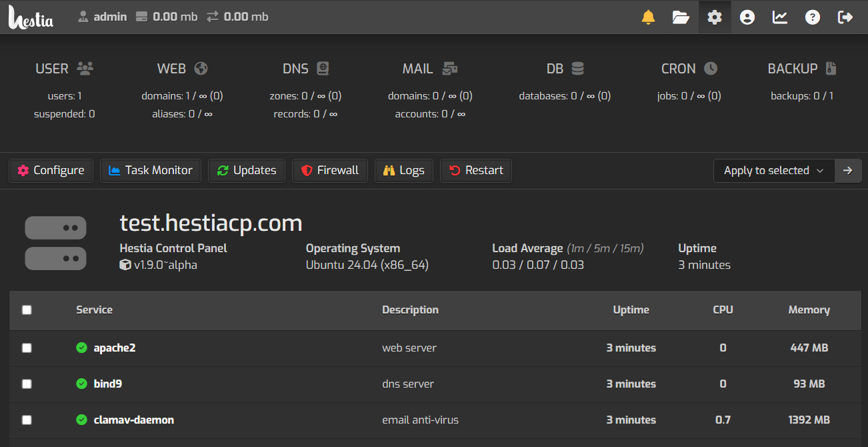This screenshot has height=447, width=868.
Task: Click the 'email anti-virus' description
Action: (x=420, y=420)
